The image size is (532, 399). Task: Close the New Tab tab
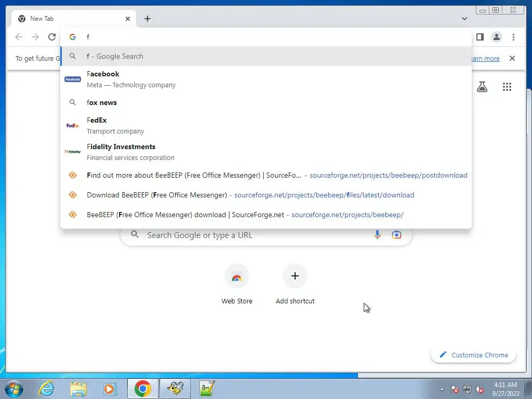128,19
